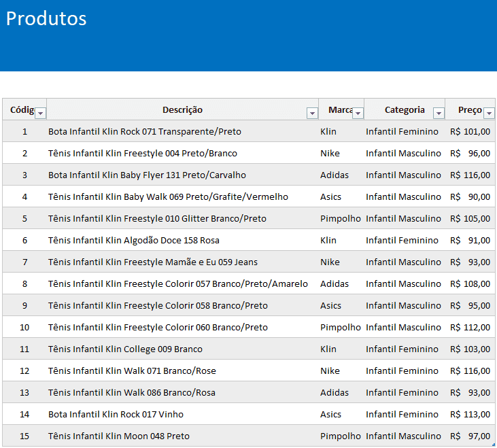Open the Marca column filter dropdown

pos(358,113)
